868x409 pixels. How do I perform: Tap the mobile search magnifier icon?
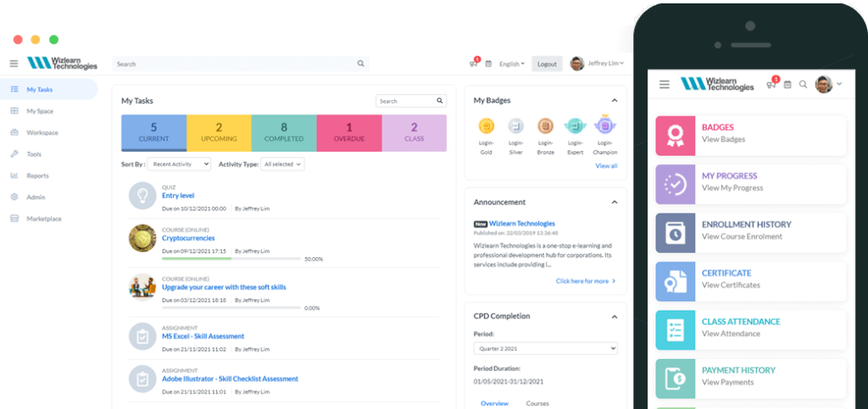pos(803,85)
